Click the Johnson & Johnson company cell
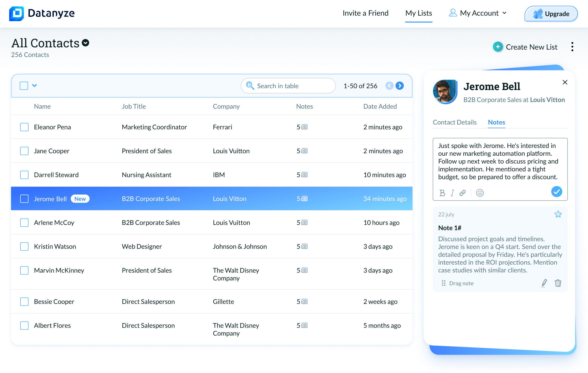The width and height of the screenshot is (588, 373). (240, 246)
